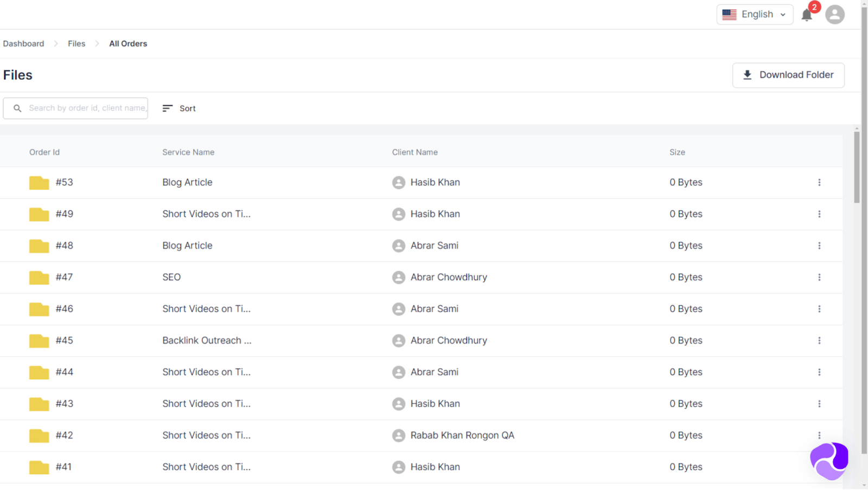
Task: Click the Download Folder button
Action: [788, 75]
